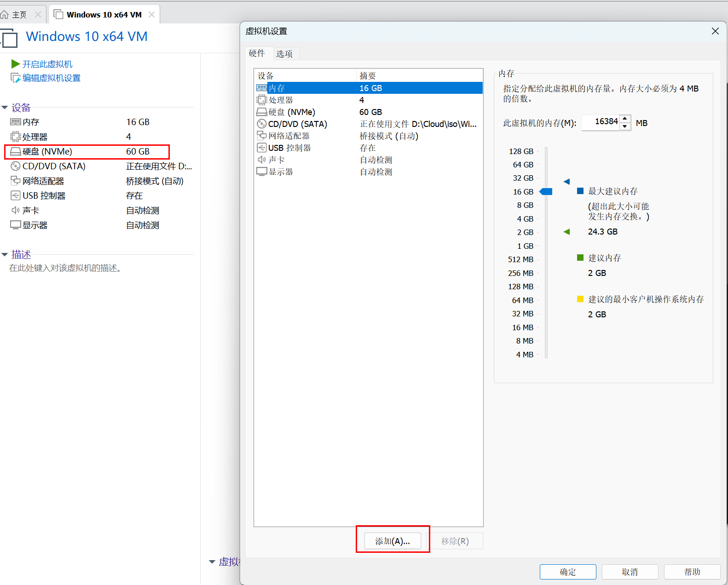Select USB 控制器 row in settings dialog

368,148
